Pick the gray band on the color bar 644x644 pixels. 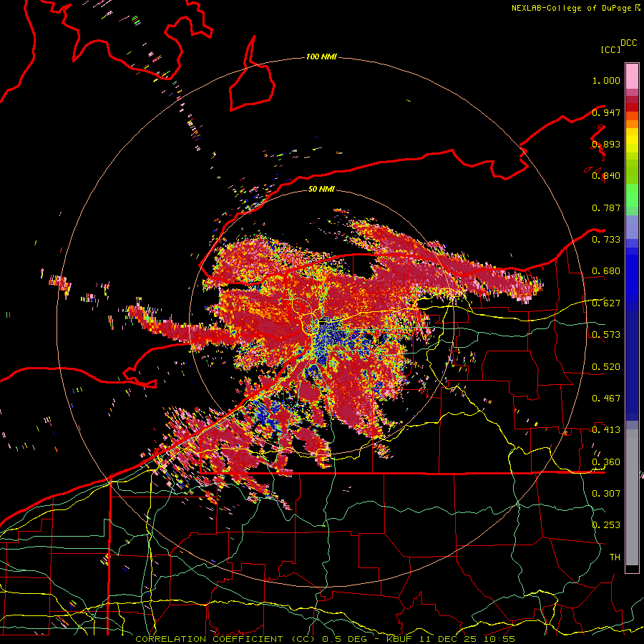pos(632,497)
